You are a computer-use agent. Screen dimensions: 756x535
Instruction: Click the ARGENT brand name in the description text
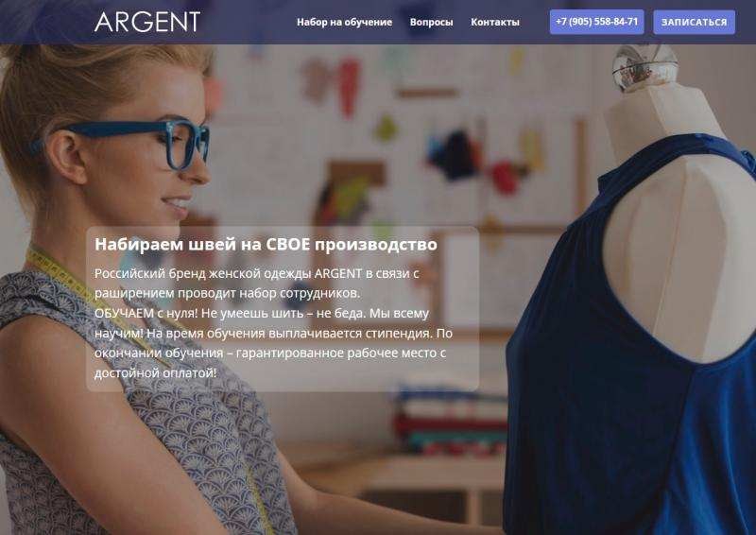pos(338,273)
